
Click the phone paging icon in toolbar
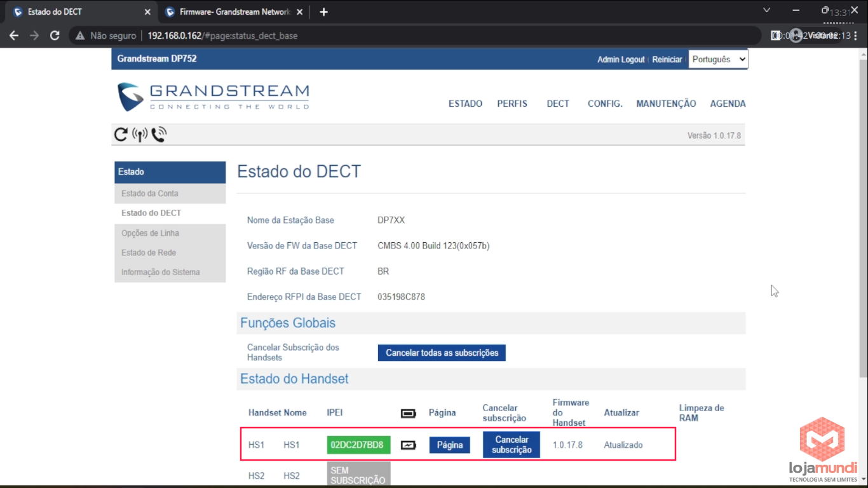[x=159, y=134]
